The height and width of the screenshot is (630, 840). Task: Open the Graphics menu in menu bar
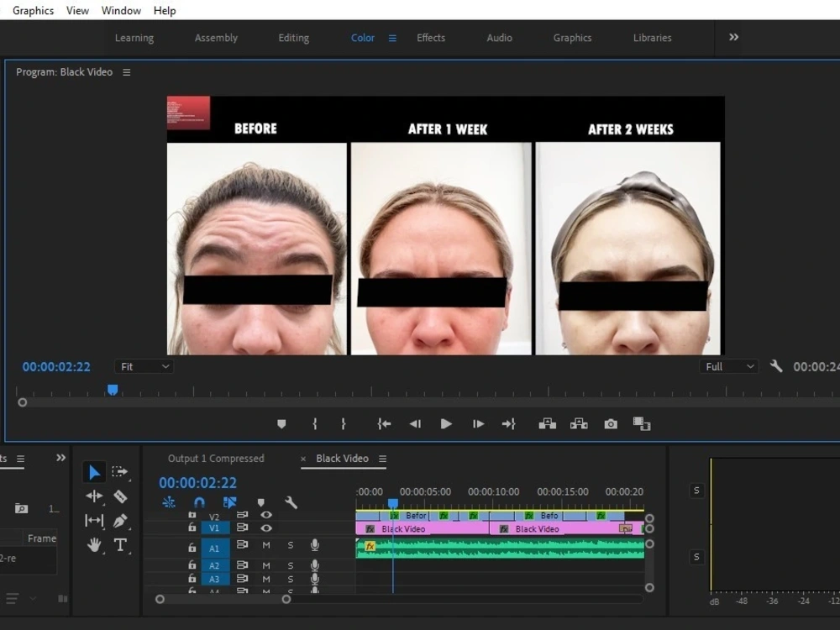[34, 11]
